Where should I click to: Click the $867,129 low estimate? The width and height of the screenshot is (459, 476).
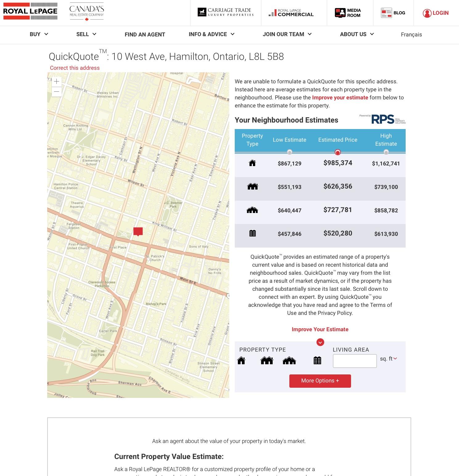[x=289, y=164]
